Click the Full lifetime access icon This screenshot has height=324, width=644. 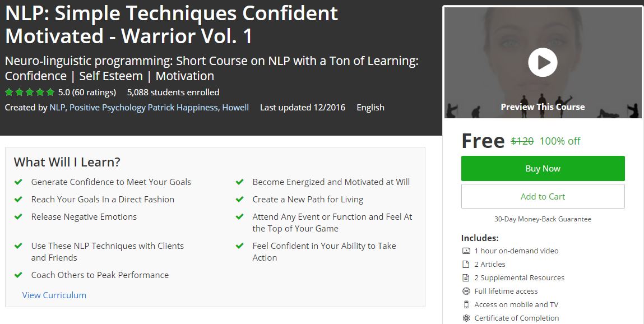466,291
